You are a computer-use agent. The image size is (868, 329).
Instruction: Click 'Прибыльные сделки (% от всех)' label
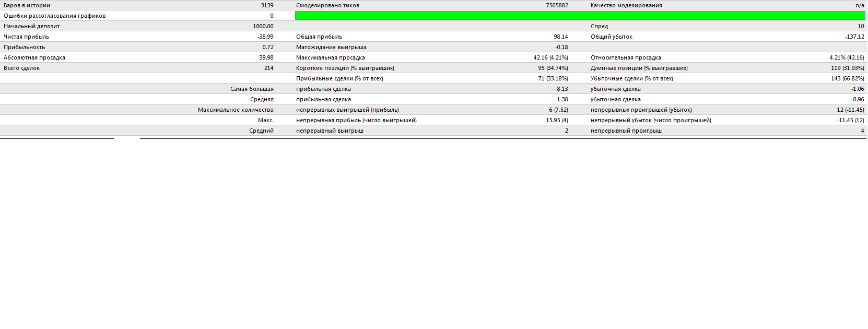point(339,78)
